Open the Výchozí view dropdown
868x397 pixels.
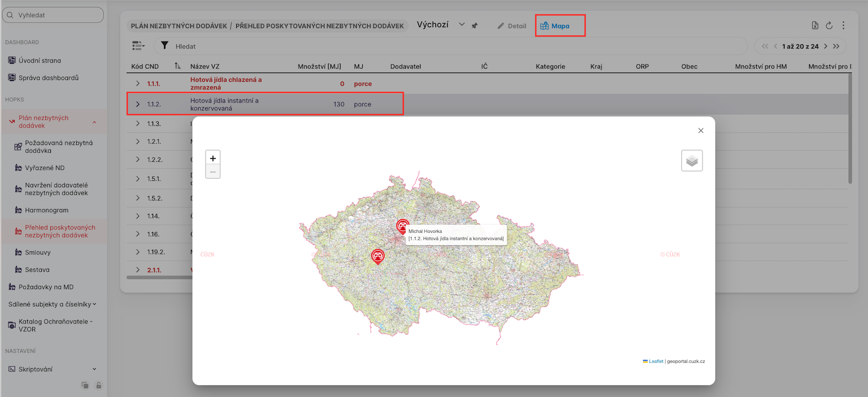tap(461, 25)
